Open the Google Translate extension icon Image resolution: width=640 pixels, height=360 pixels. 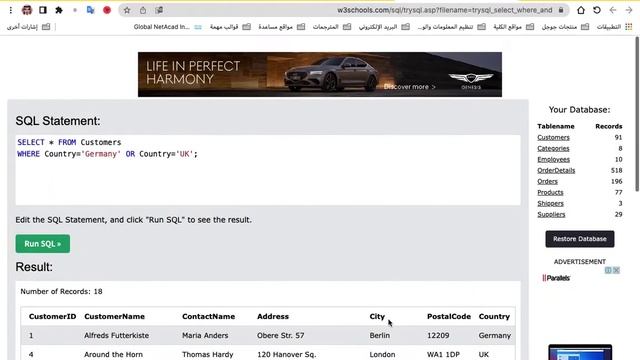pyautogui.click(x=91, y=10)
